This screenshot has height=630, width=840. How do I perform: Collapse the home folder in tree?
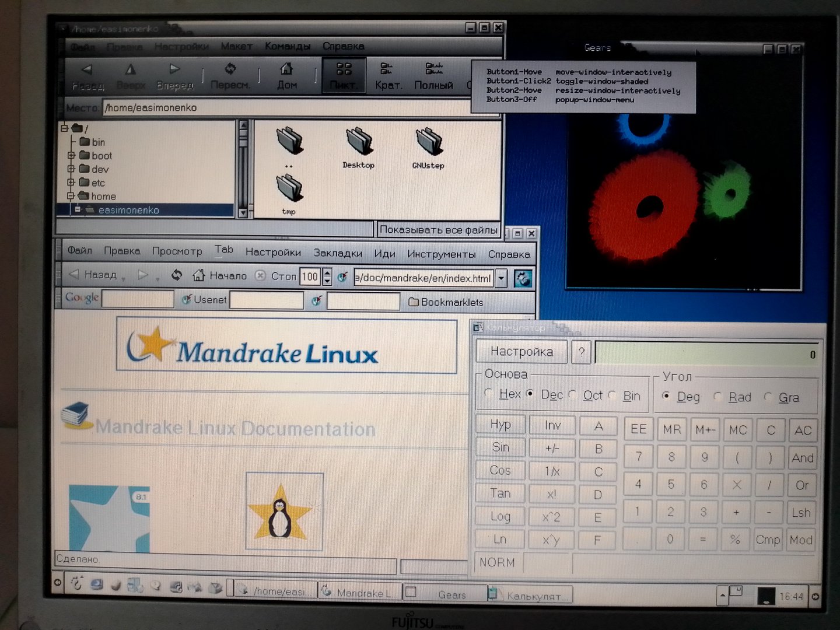pos(71,196)
